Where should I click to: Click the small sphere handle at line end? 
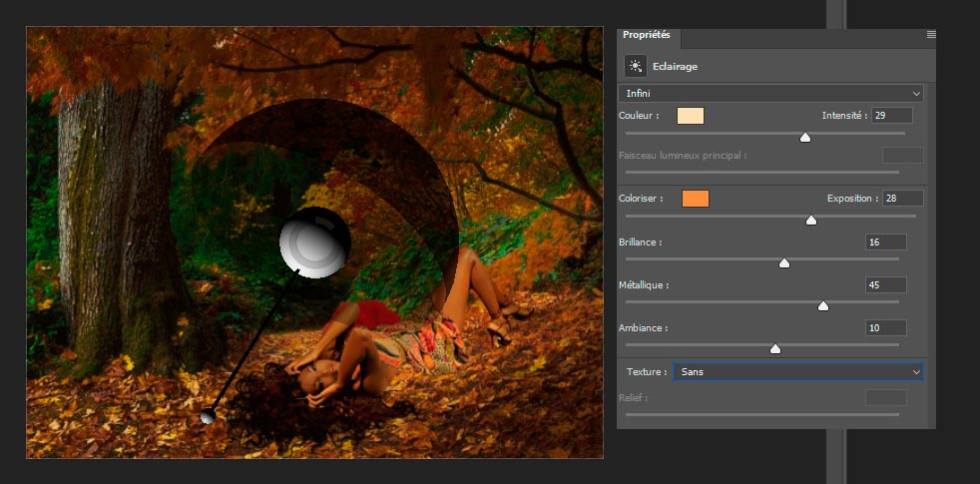[208, 415]
